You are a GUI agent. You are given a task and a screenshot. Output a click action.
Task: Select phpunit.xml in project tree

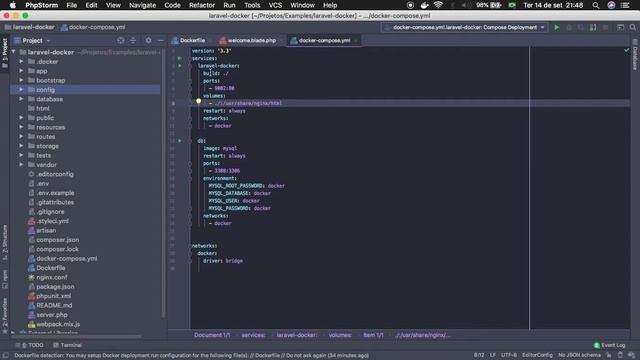click(x=53, y=296)
